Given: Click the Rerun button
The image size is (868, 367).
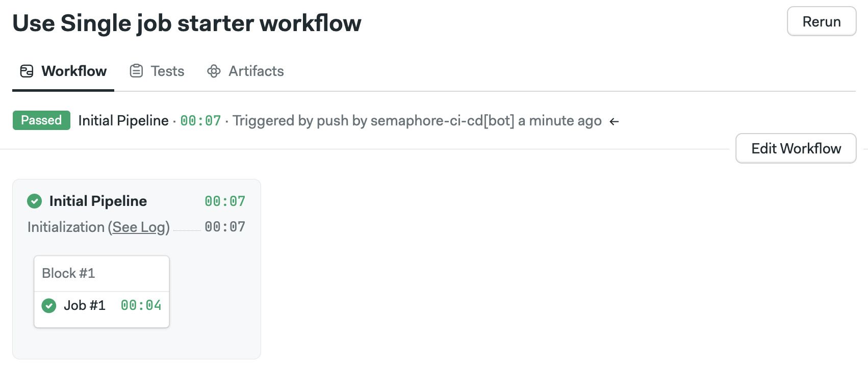Looking at the screenshot, I should pyautogui.click(x=822, y=21).
